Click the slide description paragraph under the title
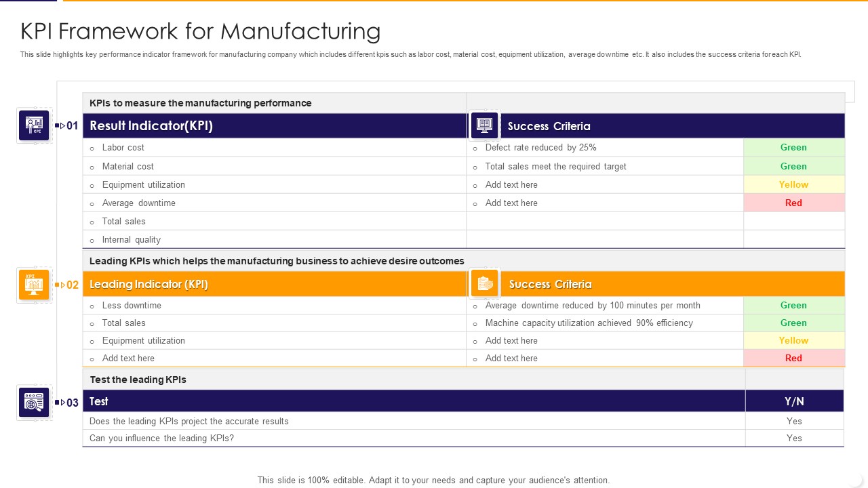Screen dimensions: 868x488 [x=411, y=55]
